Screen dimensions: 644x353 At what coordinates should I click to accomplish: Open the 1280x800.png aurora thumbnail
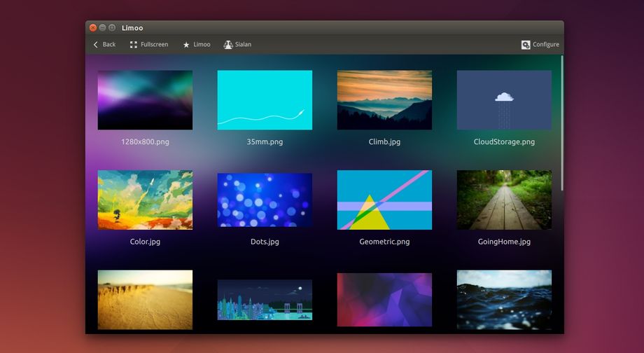pyautogui.click(x=145, y=100)
